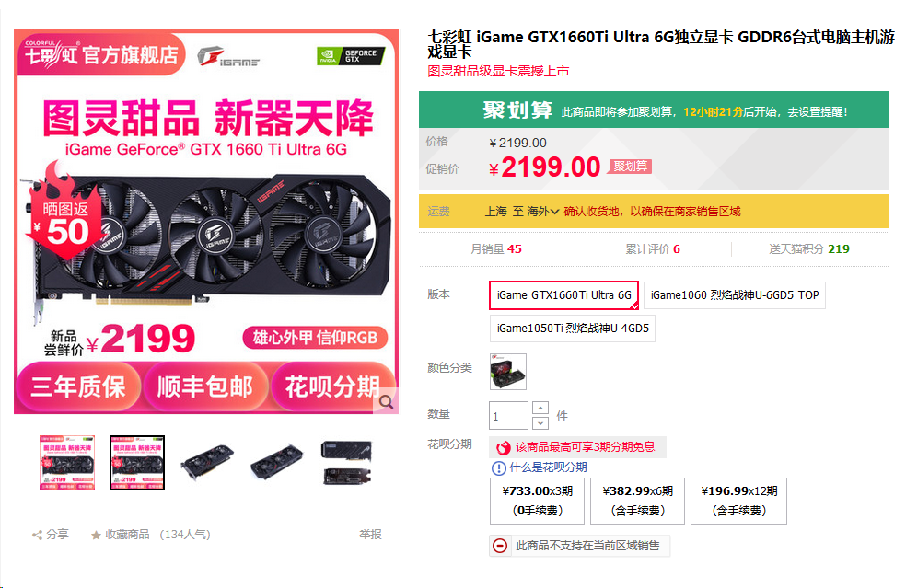This screenshot has width=906, height=588.
Task: Select the iGame GTX1660Ti Ultra 6G version
Action: [563, 295]
